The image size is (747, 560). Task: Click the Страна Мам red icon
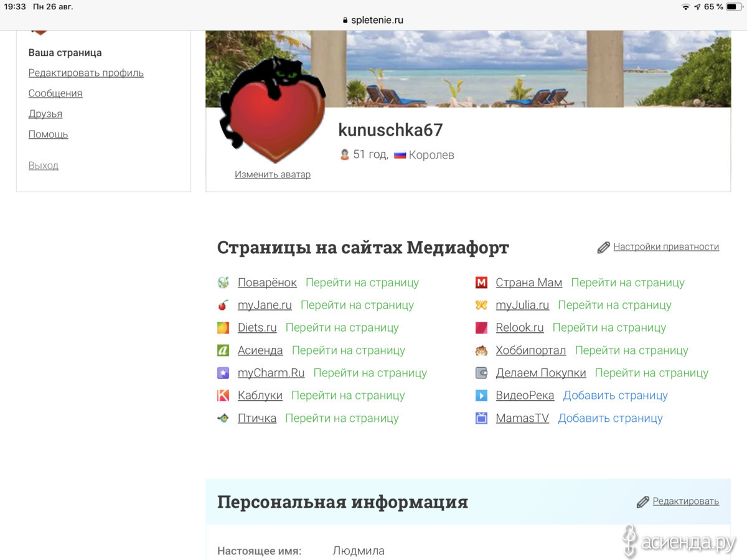click(481, 282)
